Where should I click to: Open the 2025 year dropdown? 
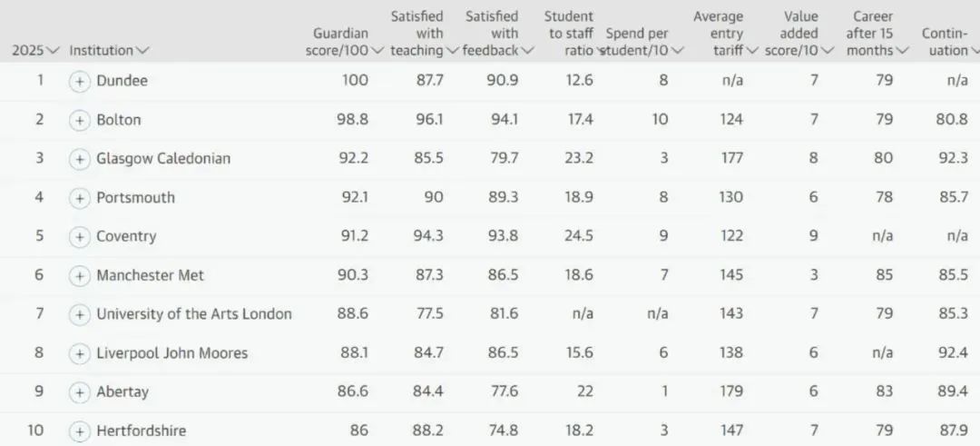(x=35, y=51)
